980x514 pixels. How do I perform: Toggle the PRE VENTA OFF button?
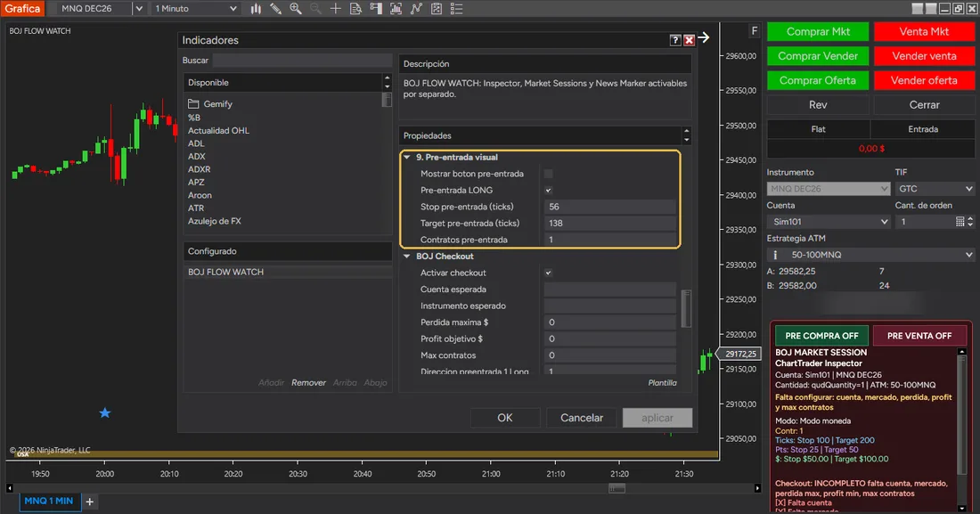[x=919, y=336]
